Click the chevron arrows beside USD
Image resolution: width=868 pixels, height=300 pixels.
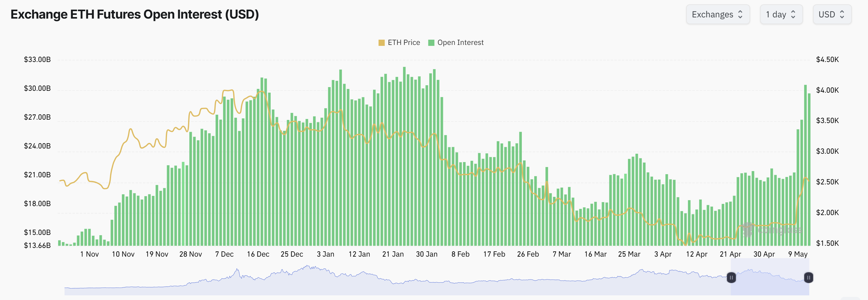click(x=842, y=15)
